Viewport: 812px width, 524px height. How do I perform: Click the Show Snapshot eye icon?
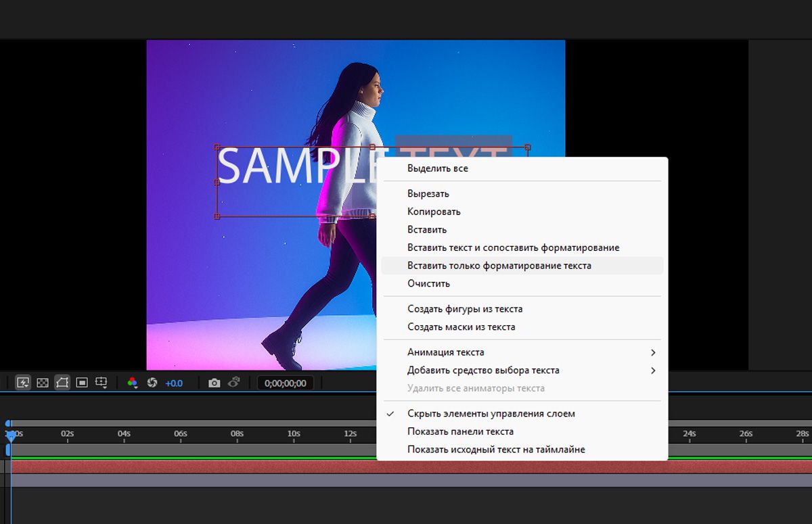234,383
